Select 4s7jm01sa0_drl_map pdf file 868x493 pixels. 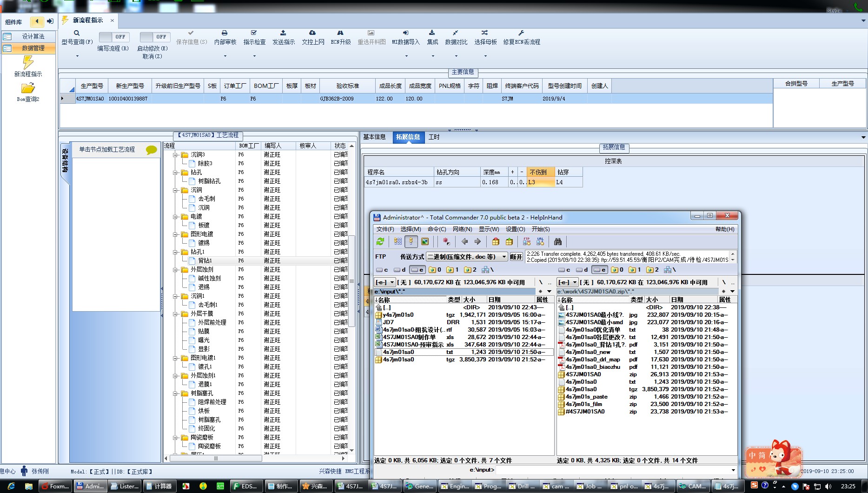[646, 360]
